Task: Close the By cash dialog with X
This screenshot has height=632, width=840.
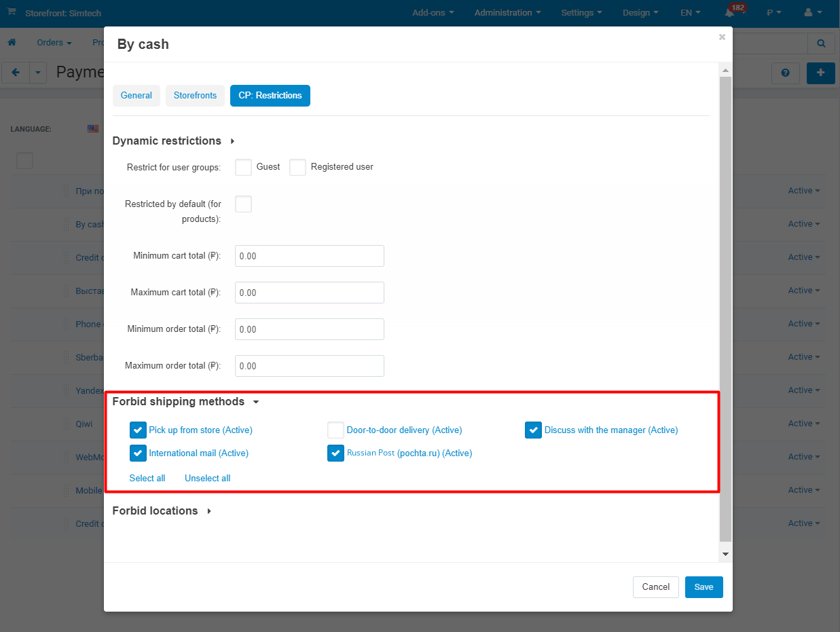Action: (x=722, y=37)
